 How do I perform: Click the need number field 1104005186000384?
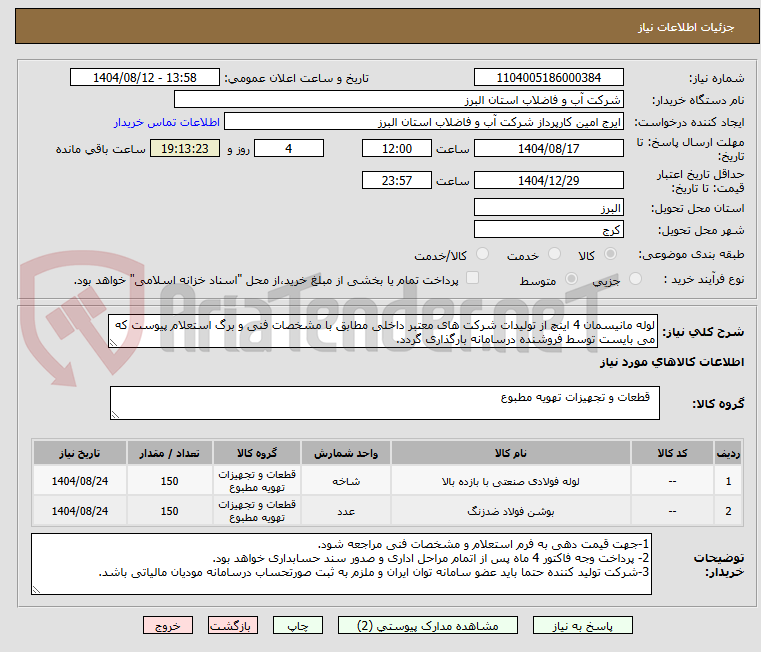pyautogui.click(x=548, y=78)
